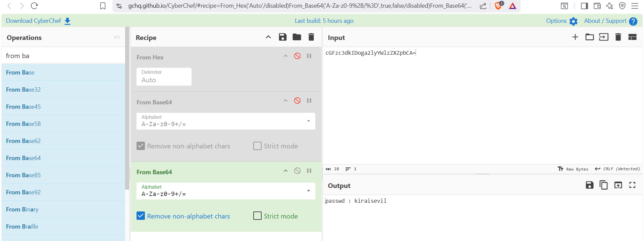Load a recipe via folder icon
The image size is (644, 241).
(297, 37)
